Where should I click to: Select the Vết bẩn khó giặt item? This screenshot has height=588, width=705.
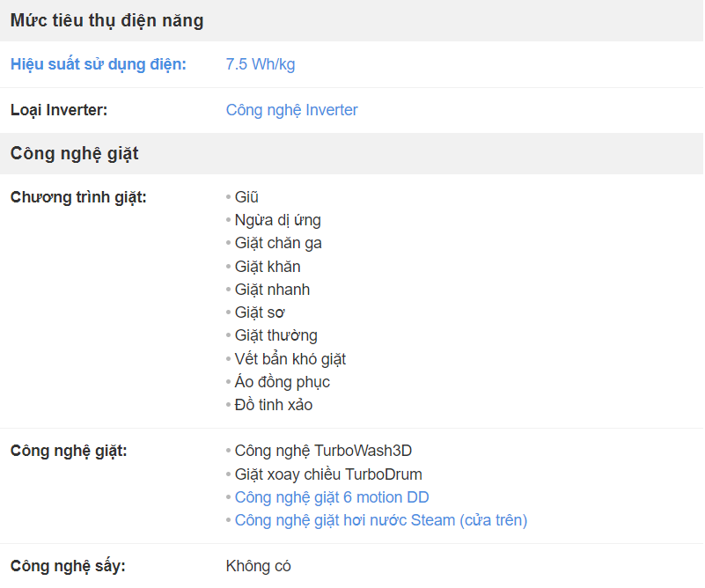[290, 359]
